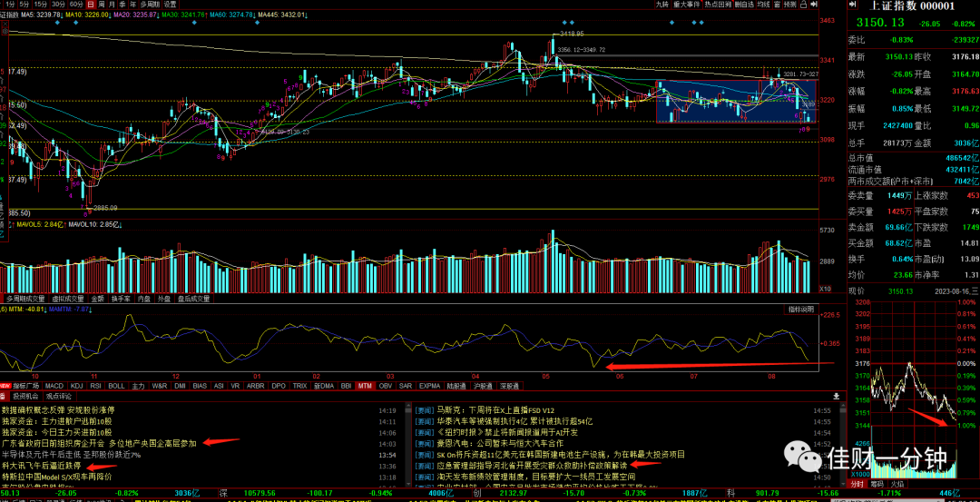This screenshot has width=980, height=502.
Task: Open headline 赛恩汽车：公司暂未与恒大汽车合作
Action: pos(501,443)
